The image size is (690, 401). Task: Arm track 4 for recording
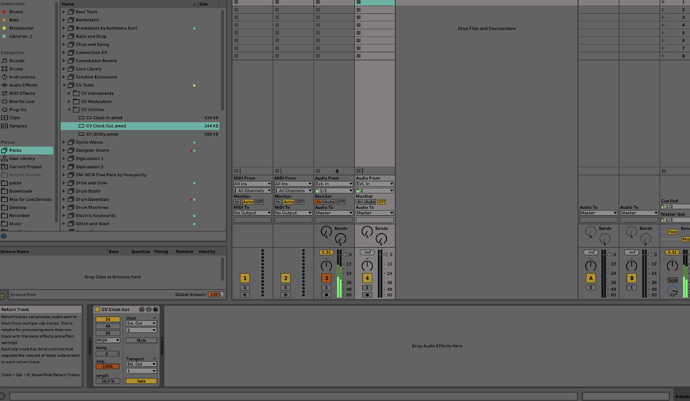pyautogui.click(x=367, y=295)
